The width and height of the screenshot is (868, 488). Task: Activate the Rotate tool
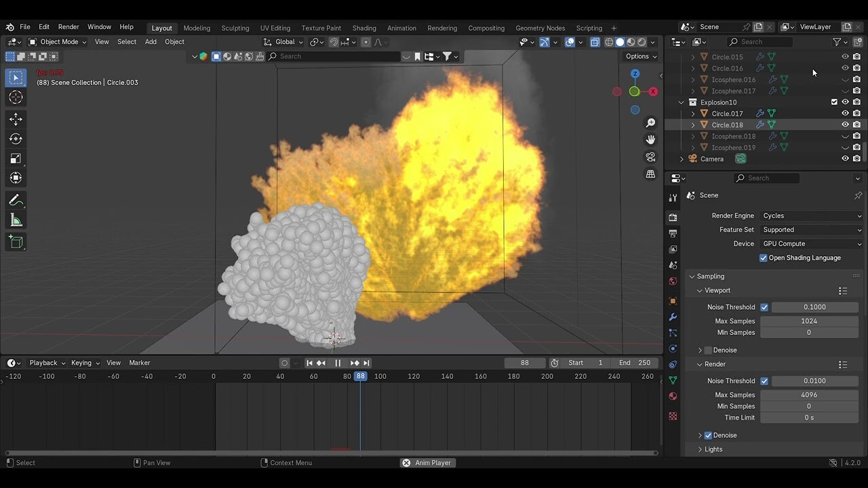pos(16,138)
